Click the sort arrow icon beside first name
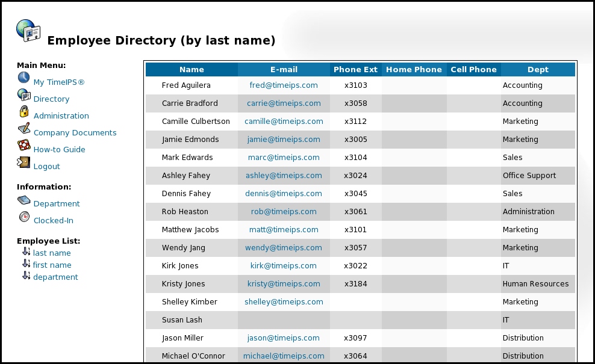The image size is (595, 364). (x=26, y=264)
